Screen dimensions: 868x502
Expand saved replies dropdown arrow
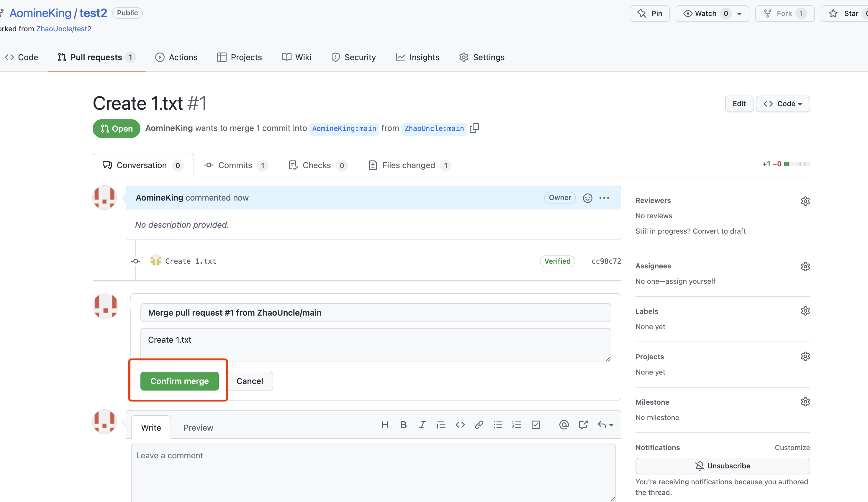611,425
